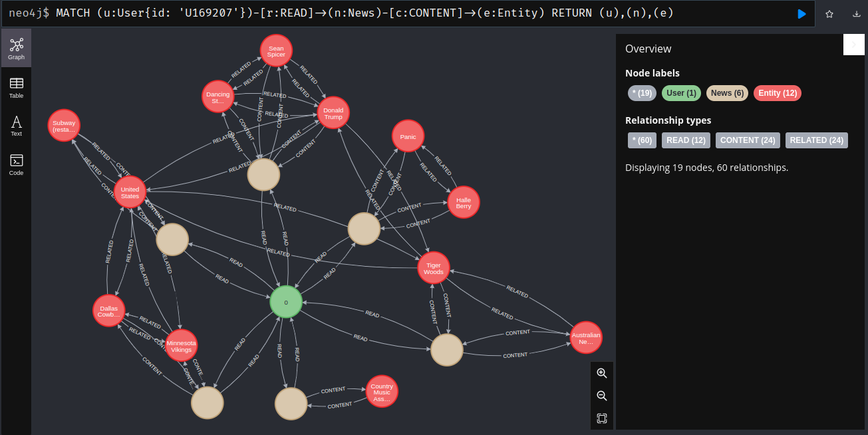Click 'Displaying 19 nodes, 60 relationships.' text
The width and height of the screenshot is (868, 435).
pyautogui.click(x=706, y=168)
